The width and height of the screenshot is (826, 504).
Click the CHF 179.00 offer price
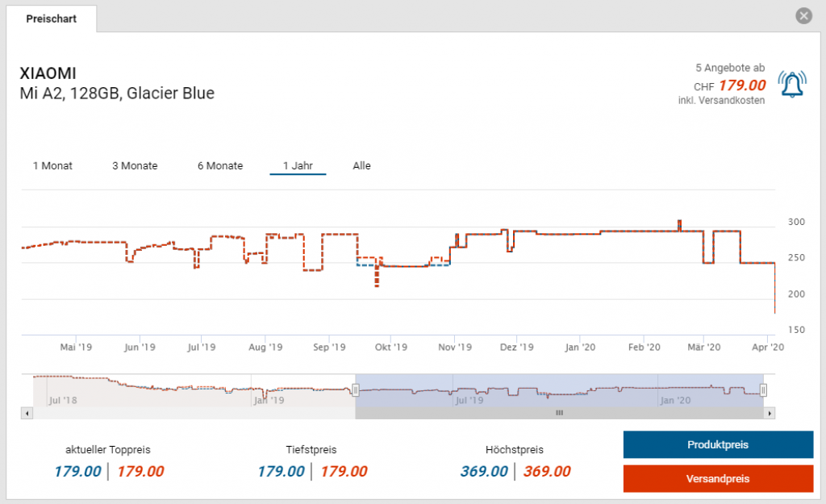point(741,85)
